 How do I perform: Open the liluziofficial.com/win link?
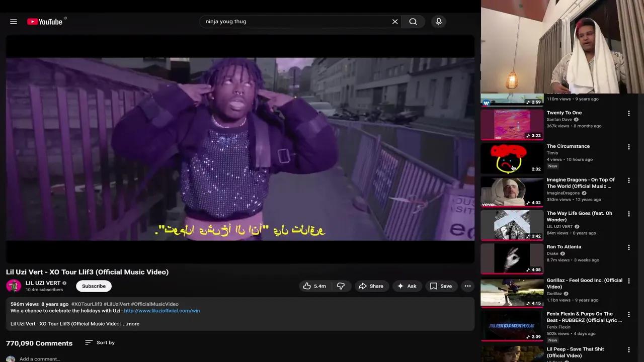[162, 311]
